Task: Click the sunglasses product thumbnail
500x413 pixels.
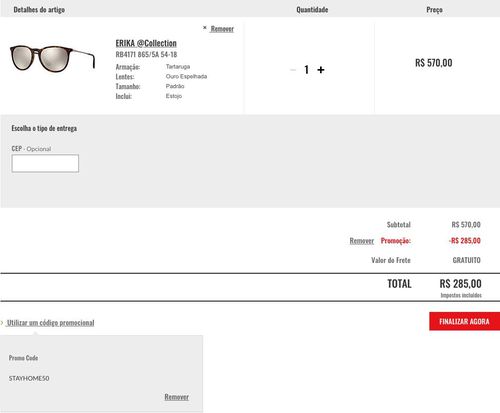Action: (x=52, y=59)
